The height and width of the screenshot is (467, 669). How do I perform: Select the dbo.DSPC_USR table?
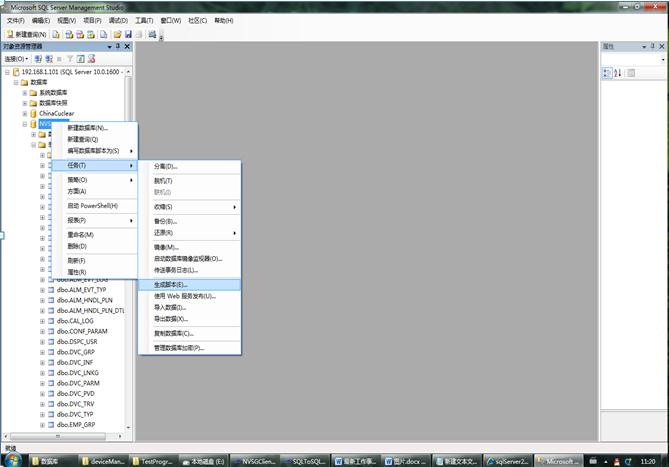click(77, 342)
